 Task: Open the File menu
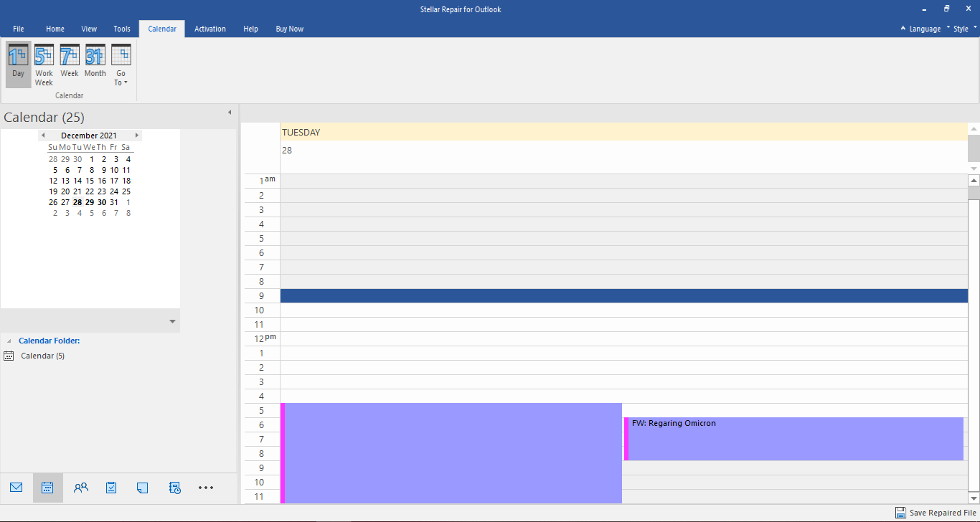pyautogui.click(x=19, y=29)
